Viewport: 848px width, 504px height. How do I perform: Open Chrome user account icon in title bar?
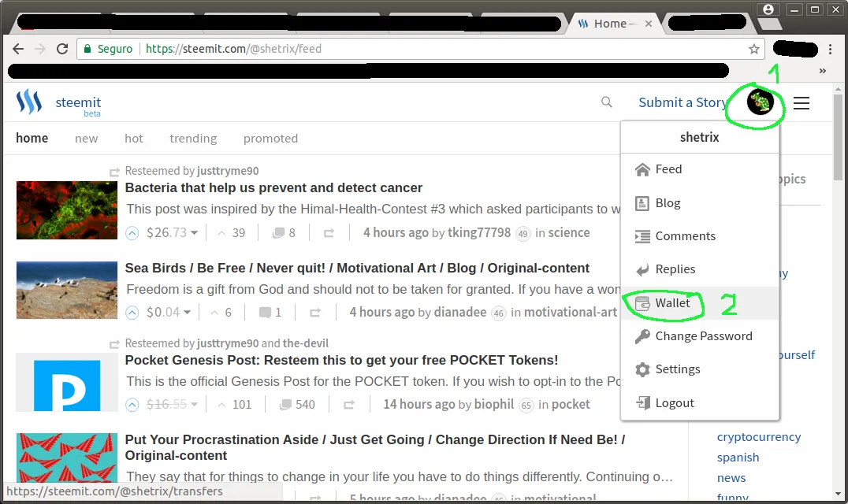tap(768, 9)
